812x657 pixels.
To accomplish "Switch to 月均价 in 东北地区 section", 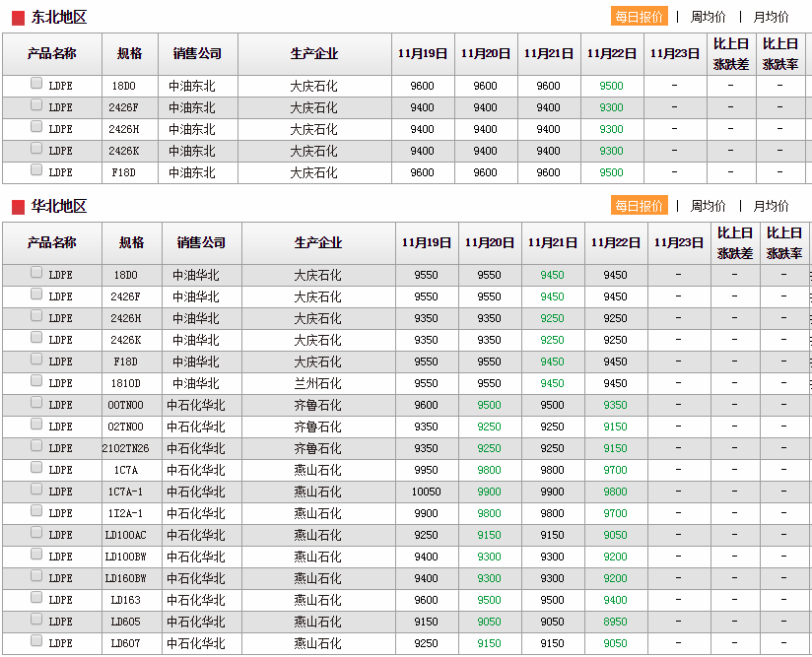I will coord(771,17).
